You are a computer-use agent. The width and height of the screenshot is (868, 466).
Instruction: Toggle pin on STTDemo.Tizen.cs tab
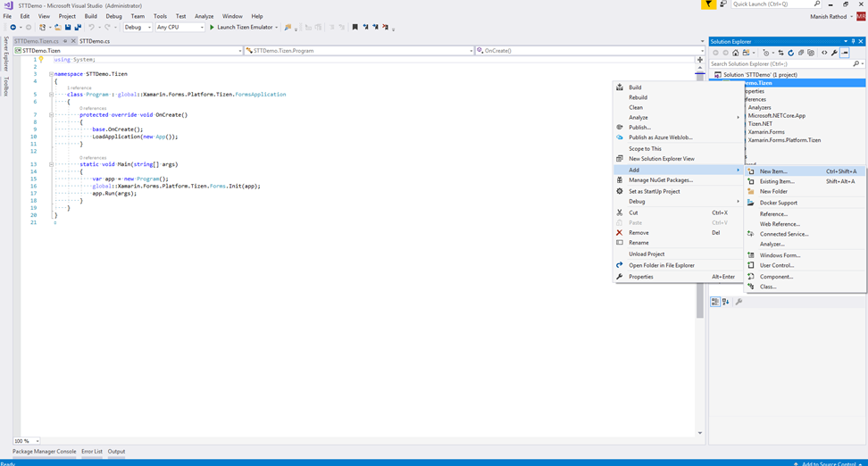click(64, 41)
